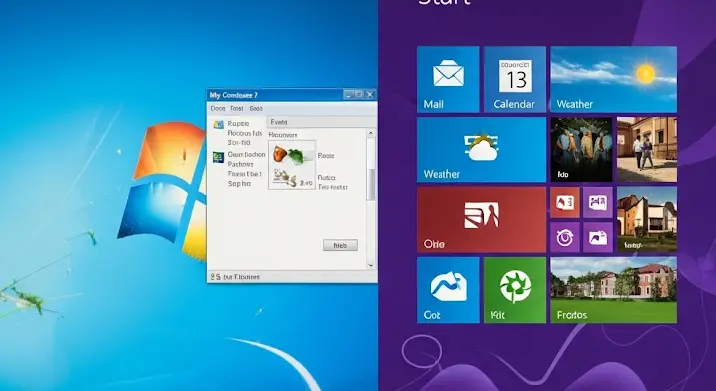
Task: Click the scrollbar down arrow in My Condosee
Action: pyautogui.click(x=371, y=264)
